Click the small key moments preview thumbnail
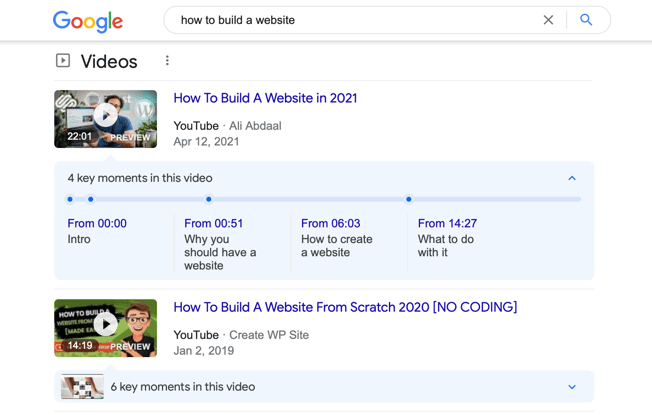This screenshot has width=652, height=415. 82,387
